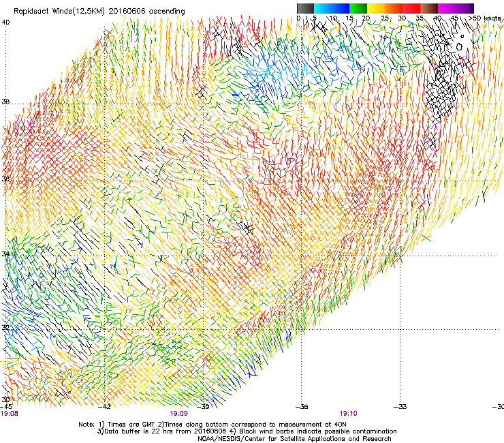Click the legend tick label 25
504x443 pixels.
(x=385, y=18)
